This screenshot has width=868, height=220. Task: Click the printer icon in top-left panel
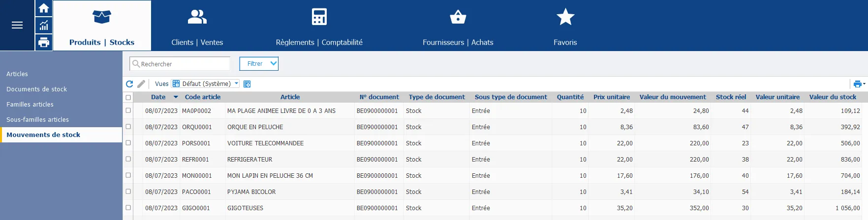pyautogui.click(x=44, y=42)
